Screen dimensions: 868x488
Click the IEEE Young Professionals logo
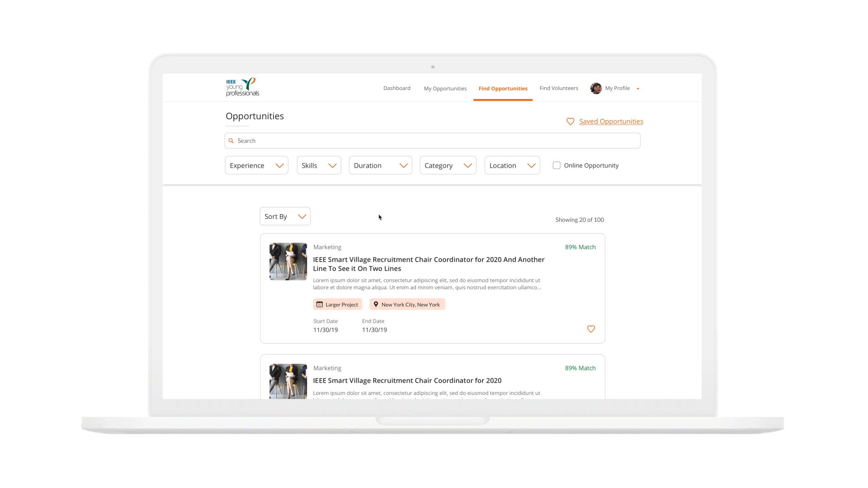click(242, 87)
